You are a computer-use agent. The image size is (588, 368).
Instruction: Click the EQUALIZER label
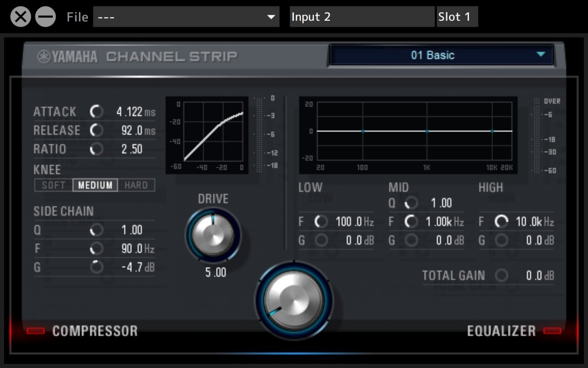pos(501,331)
